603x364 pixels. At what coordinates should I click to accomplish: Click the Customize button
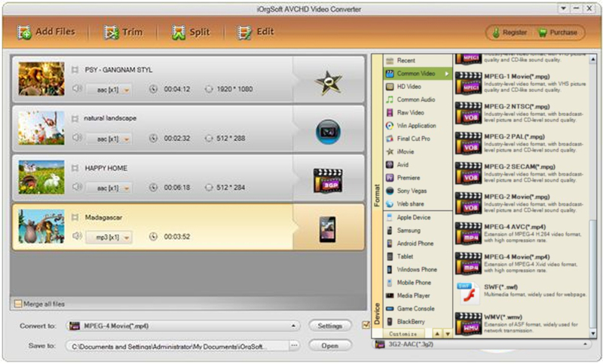coord(403,334)
